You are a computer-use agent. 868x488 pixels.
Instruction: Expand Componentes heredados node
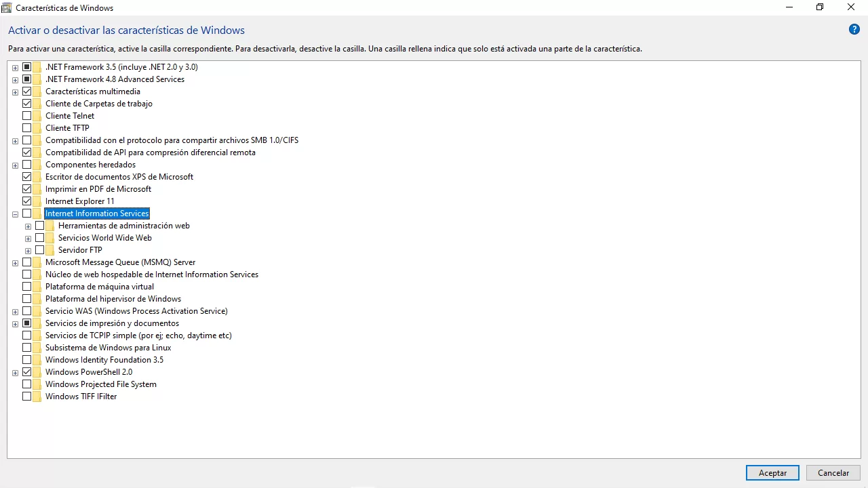[15, 165]
